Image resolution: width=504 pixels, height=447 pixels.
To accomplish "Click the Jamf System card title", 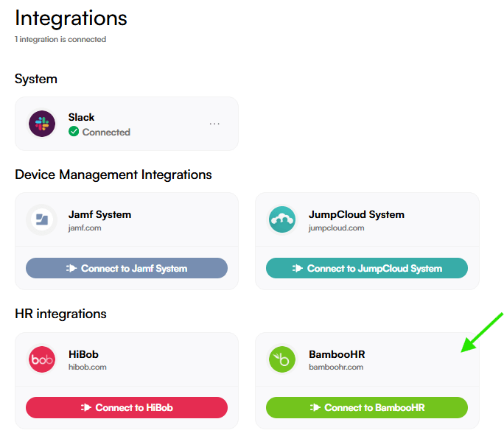I will pos(99,214).
